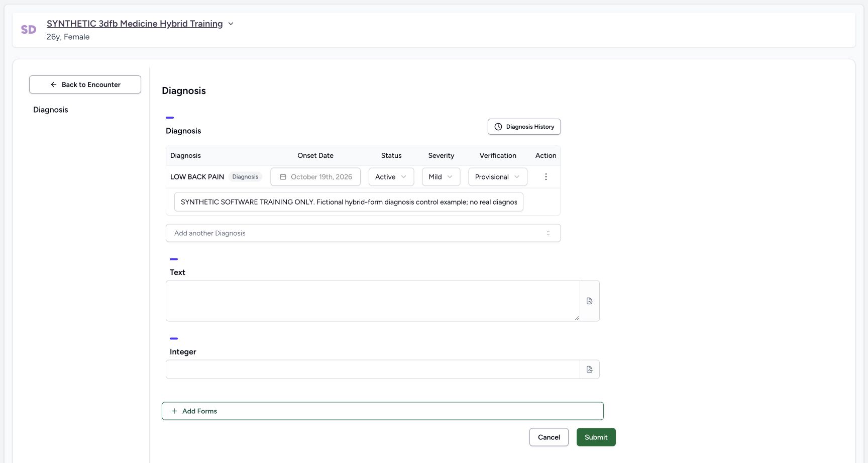Click the SYNTHETIC SOFTWARE TRAINING ONLY note field

(349, 202)
